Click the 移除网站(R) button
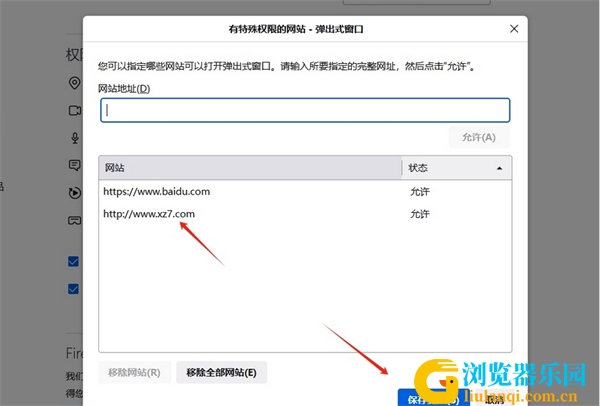 [x=134, y=372]
